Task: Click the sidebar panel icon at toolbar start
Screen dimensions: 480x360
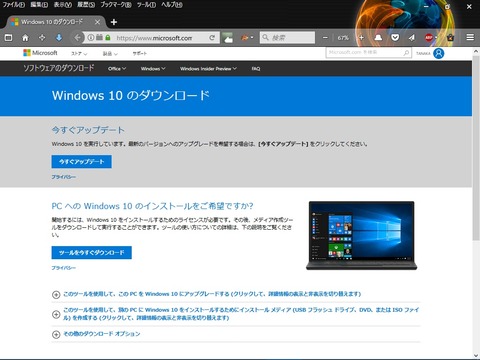Action: (8, 38)
